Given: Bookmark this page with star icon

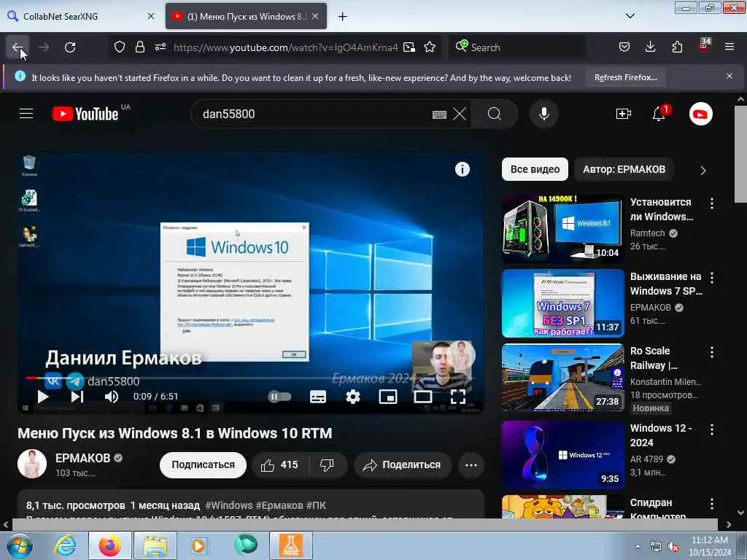Looking at the screenshot, I should 430,47.
